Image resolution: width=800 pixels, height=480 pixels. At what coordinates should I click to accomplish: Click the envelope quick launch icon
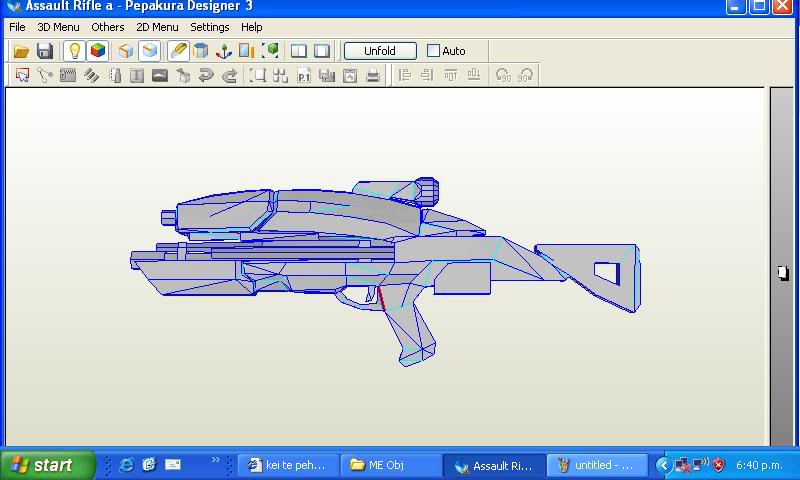(x=172, y=465)
